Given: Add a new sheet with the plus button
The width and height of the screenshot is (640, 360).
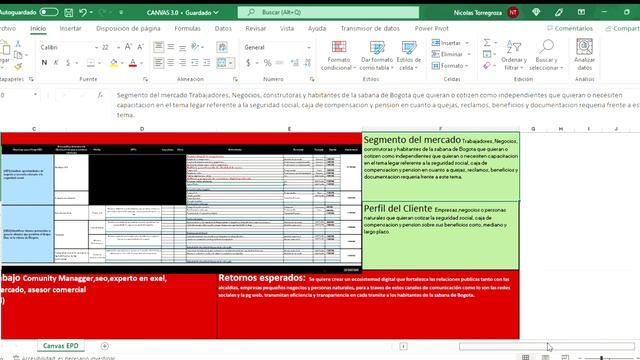Looking at the screenshot, I should [104, 346].
